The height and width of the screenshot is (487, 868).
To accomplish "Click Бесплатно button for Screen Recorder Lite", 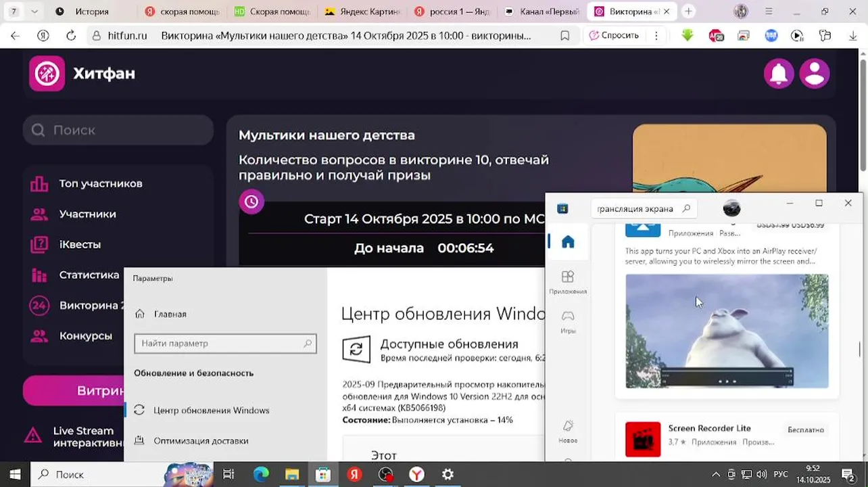I will point(806,430).
